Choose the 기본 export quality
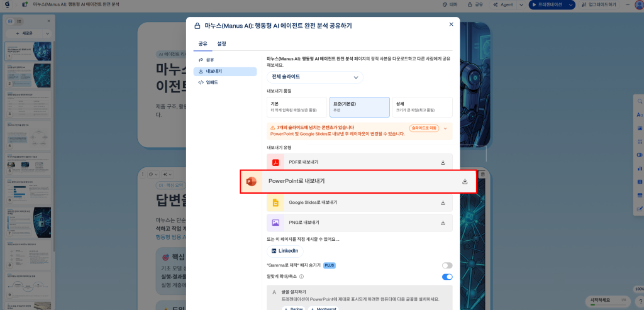 click(x=297, y=107)
